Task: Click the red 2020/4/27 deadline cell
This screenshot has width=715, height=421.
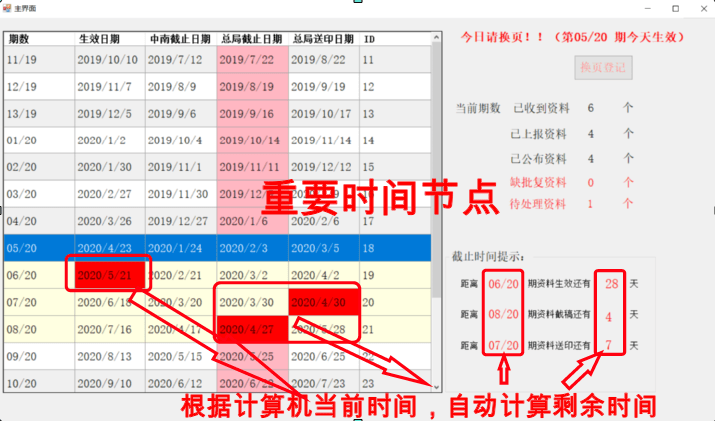Action: pos(252,328)
